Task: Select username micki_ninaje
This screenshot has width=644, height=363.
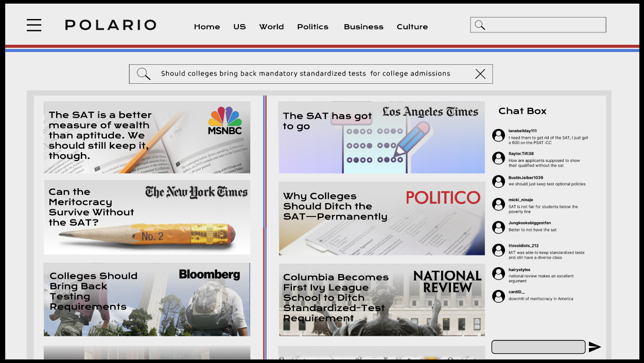Action: (x=521, y=200)
